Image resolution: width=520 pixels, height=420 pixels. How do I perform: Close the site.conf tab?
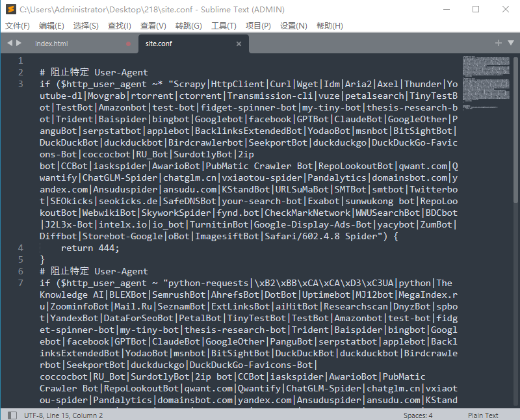pos(239,44)
